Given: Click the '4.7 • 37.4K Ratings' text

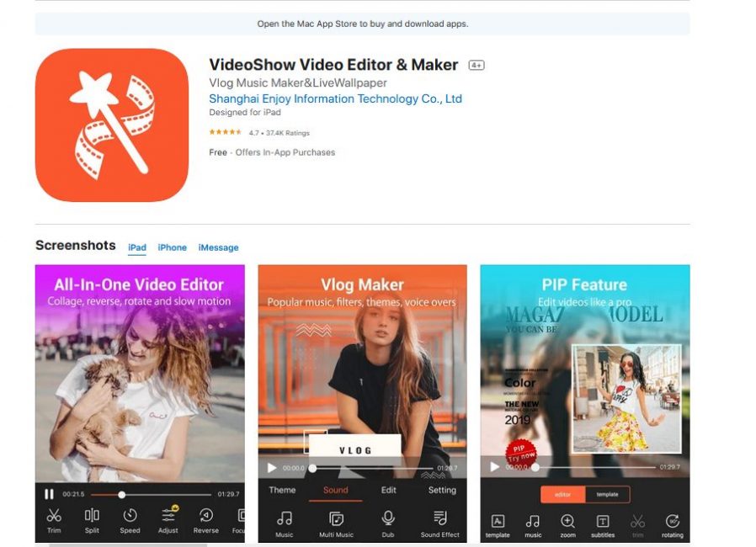Looking at the screenshot, I should pyautogui.click(x=280, y=133).
